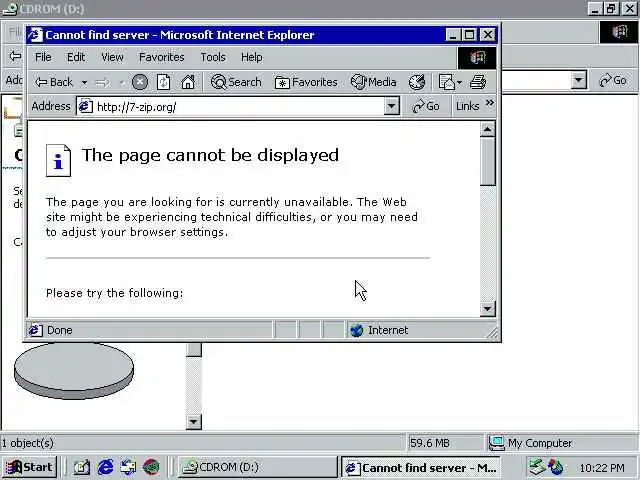The width and height of the screenshot is (640, 480).
Task: Expand the Internet Explorer address dropdown
Action: point(391,107)
